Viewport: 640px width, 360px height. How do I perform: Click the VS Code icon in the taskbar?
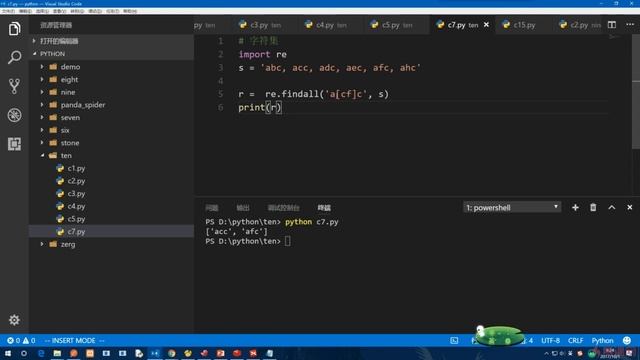click(x=155, y=353)
